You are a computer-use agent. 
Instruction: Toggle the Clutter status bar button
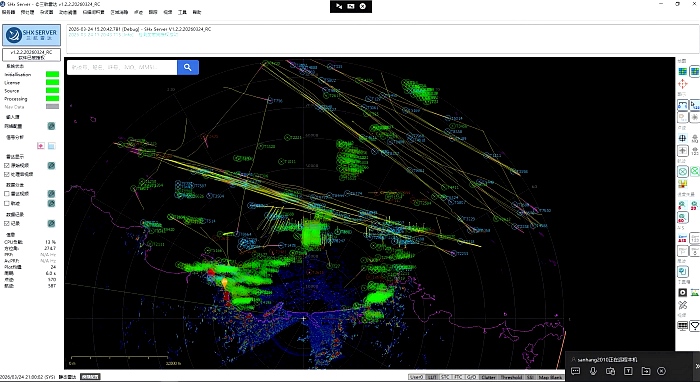pos(488,377)
